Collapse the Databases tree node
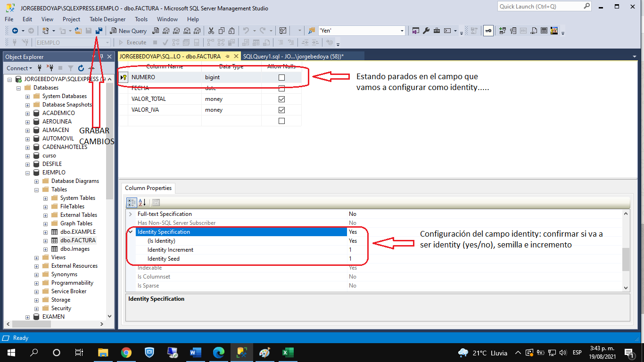The width and height of the screenshot is (644, 362). (18, 88)
